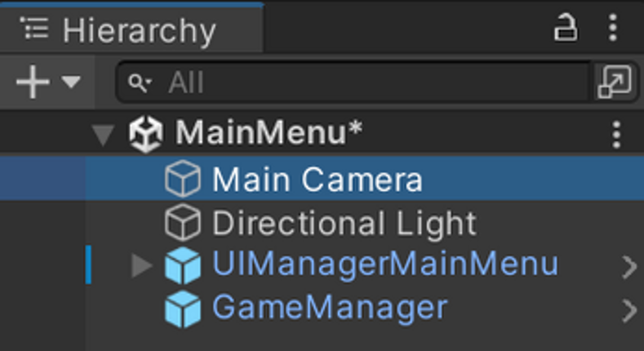This screenshot has width=644, height=351.
Task: Click the Main Camera cube icon
Action: tap(183, 179)
